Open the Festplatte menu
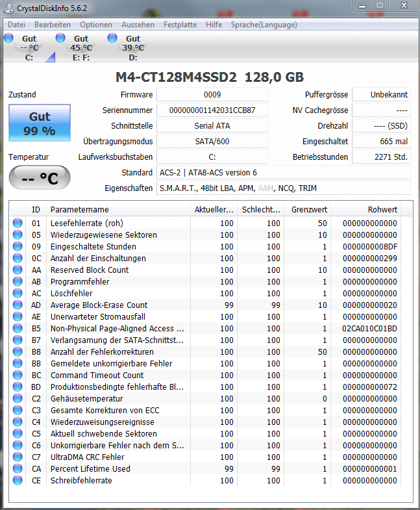 coord(180,25)
